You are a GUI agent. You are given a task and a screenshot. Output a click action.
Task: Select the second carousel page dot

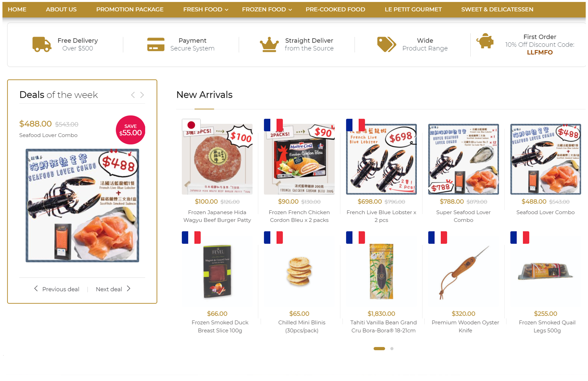point(392,349)
